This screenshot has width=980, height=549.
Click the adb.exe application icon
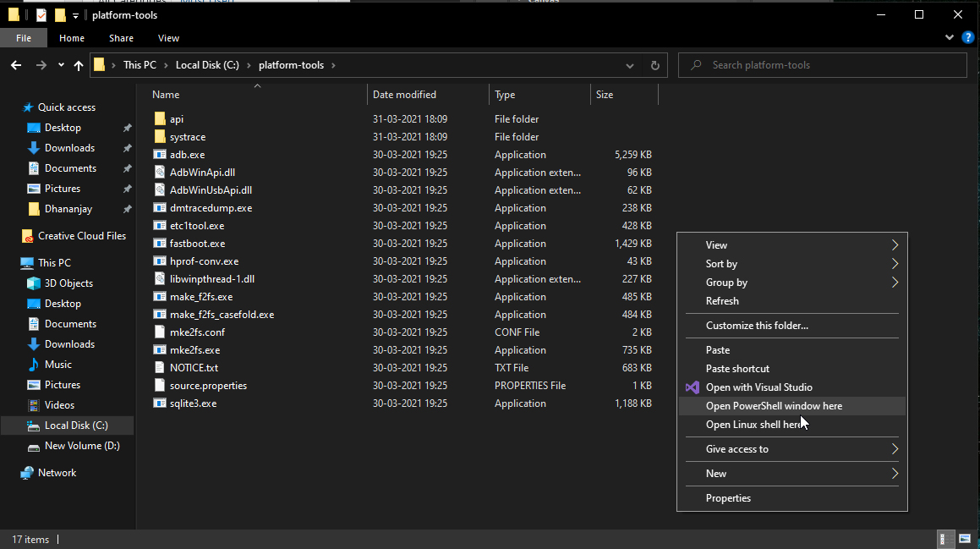[x=160, y=155]
